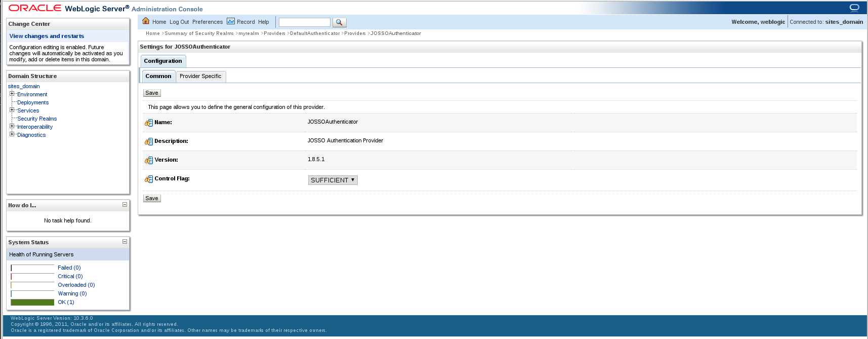The height and width of the screenshot is (339, 868).
Task: Open the Control Flag SUFFICIENT dropdown
Action: pos(333,180)
